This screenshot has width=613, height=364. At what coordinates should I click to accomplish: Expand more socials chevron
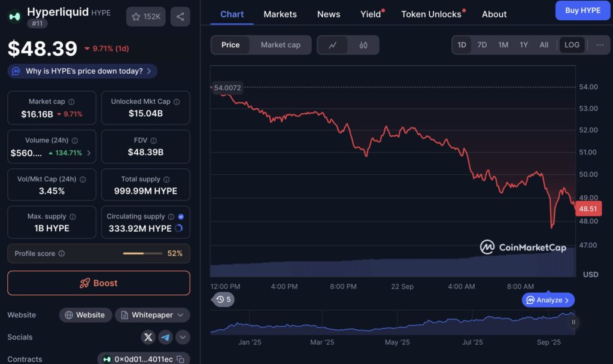(183, 337)
